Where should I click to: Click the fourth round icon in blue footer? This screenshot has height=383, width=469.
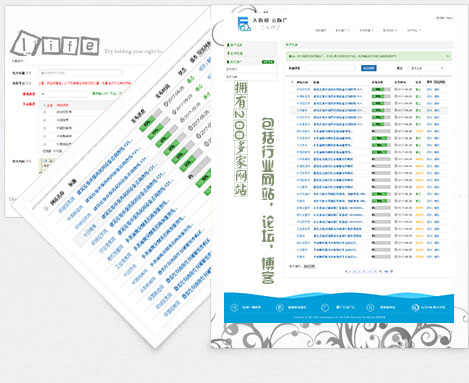(x=370, y=307)
